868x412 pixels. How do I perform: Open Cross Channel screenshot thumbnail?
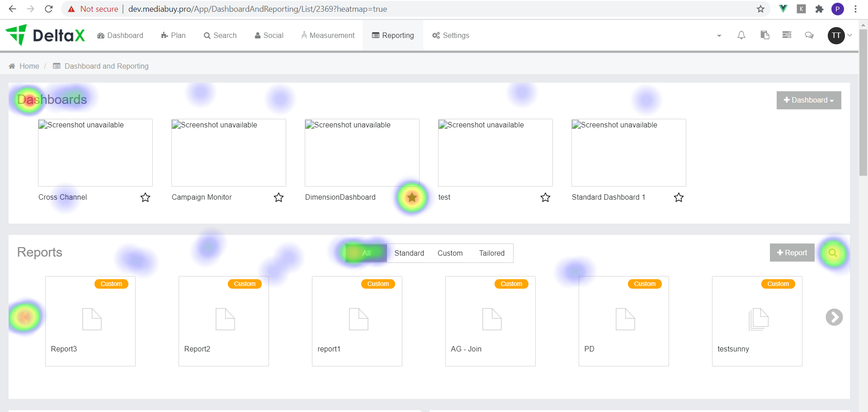[x=95, y=153]
